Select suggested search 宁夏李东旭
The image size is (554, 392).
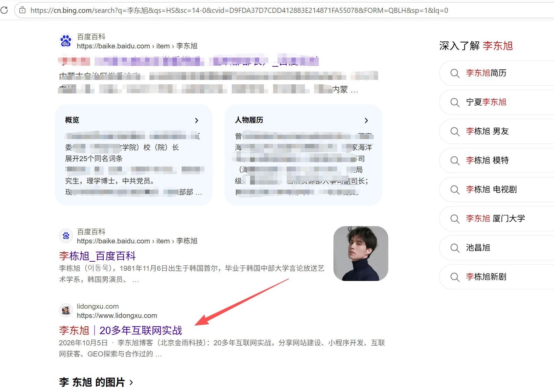point(486,102)
